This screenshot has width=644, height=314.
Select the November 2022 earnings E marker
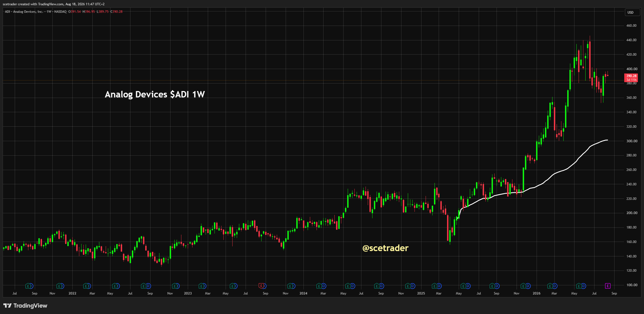coord(175,286)
